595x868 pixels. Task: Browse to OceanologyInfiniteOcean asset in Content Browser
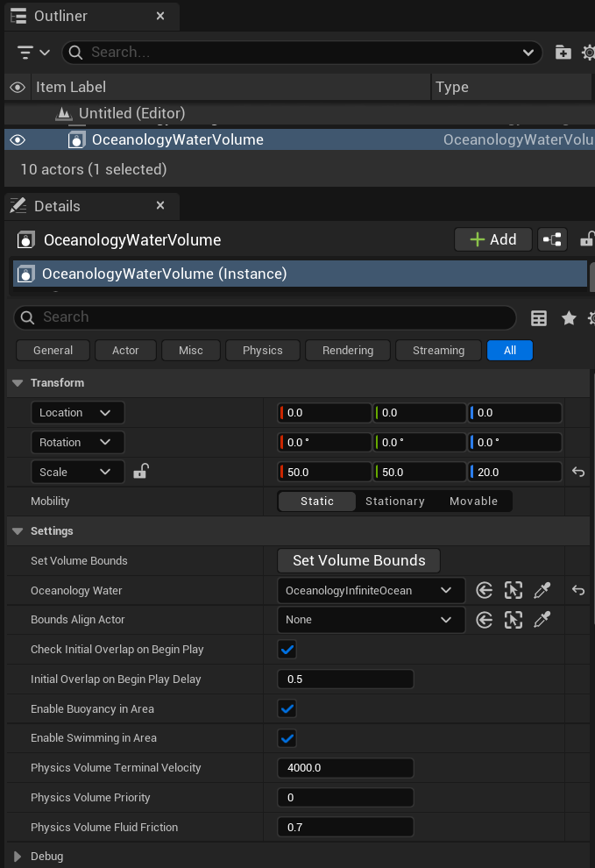(x=514, y=590)
